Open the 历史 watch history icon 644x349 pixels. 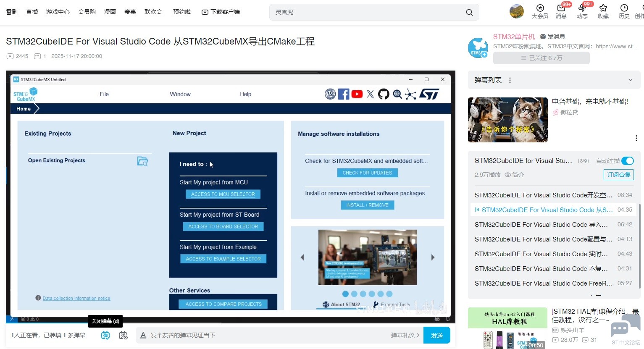click(x=624, y=8)
